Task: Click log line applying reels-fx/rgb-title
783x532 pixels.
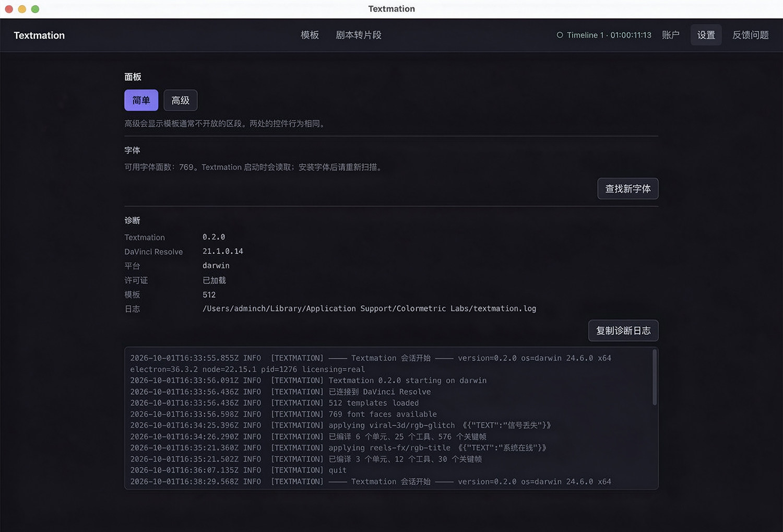Action: point(338,448)
